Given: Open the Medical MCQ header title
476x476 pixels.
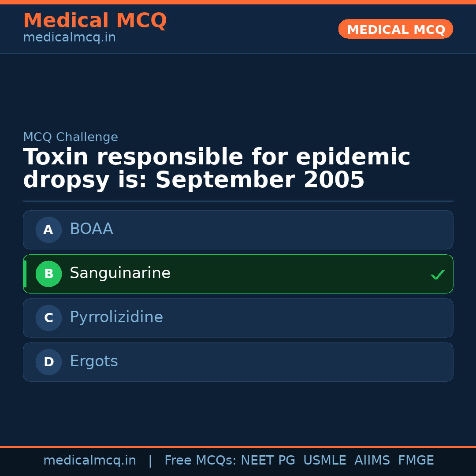Looking at the screenshot, I should 95,21.
